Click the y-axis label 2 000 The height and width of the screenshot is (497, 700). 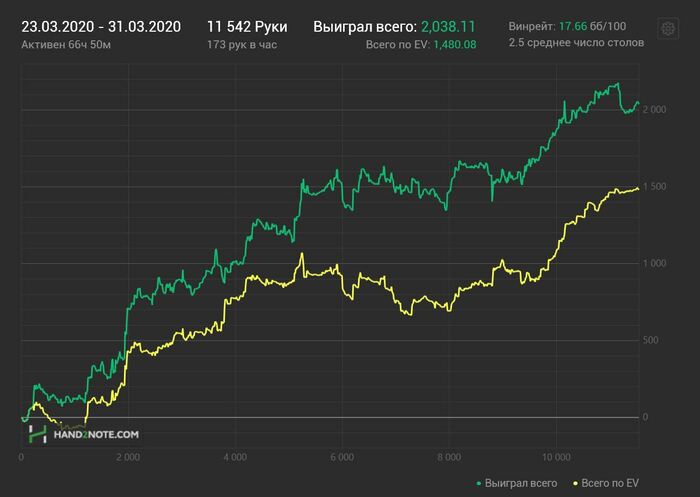[x=654, y=109]
